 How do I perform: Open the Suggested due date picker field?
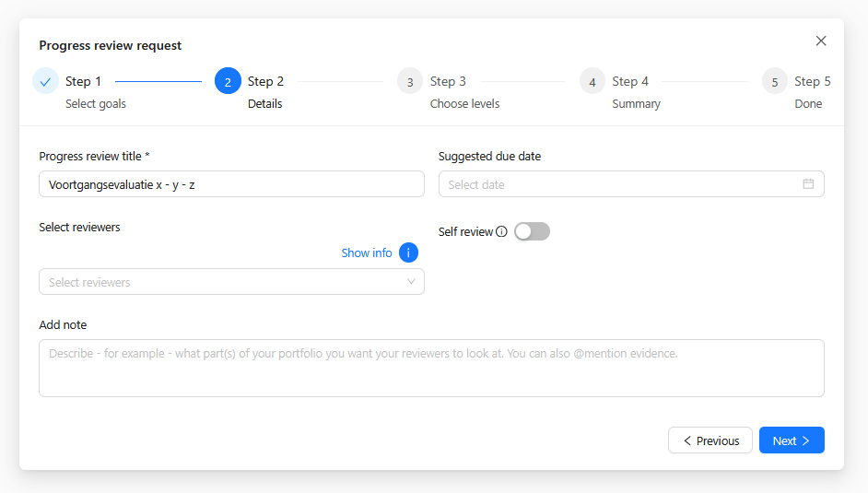click(x=631, y=184)
